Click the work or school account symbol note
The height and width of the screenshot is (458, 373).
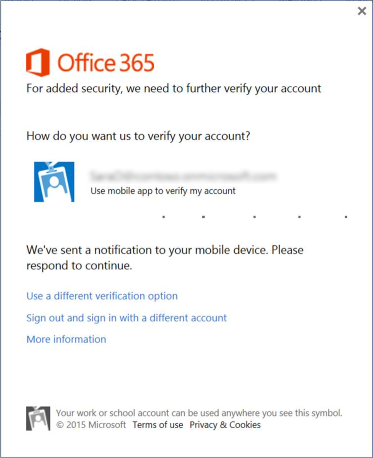(199, 413)
